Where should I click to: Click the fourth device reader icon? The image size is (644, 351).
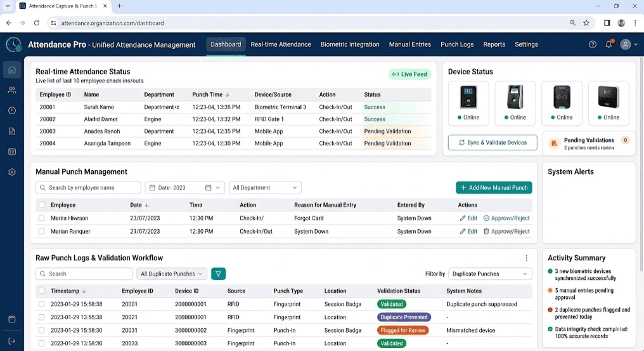pos(609,97)
